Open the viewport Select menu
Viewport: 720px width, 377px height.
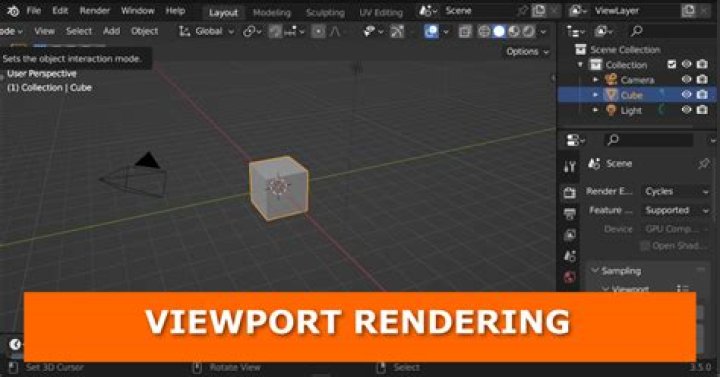[79, 31]
